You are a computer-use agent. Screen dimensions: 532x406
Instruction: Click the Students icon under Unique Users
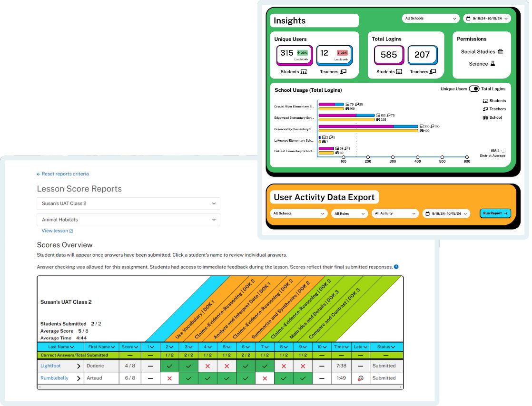click(x=303, y=72)
